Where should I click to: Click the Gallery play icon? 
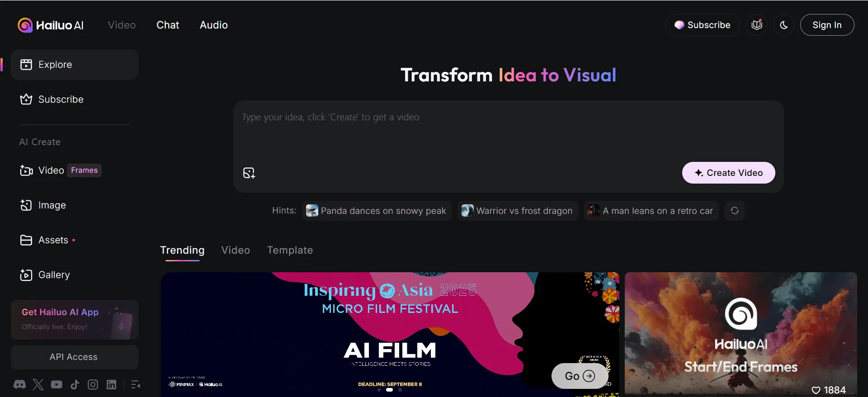click(x=26, y=275)
